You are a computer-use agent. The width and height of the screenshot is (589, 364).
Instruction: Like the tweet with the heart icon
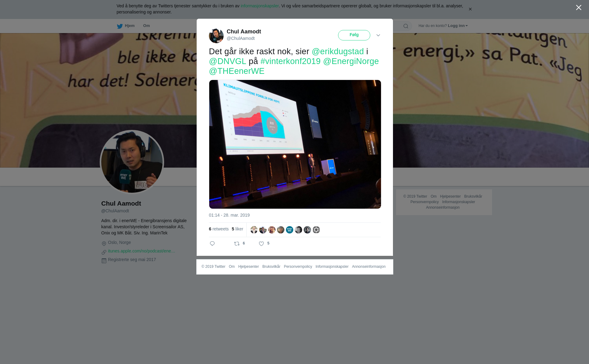[x=261, y=244]
